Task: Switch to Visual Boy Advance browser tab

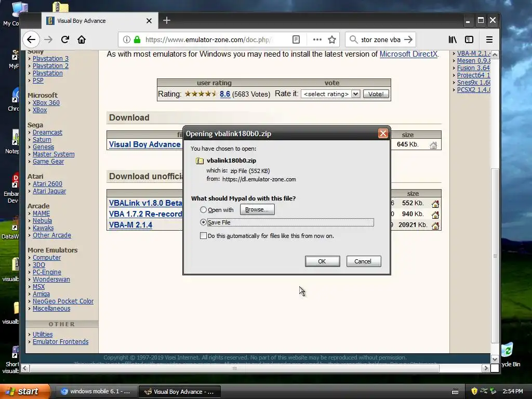Action: [100, 21]
